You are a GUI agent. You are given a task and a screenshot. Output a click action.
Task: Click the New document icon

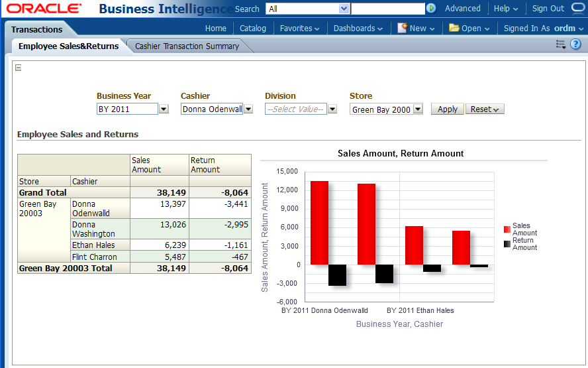click(x=402, y=28)
